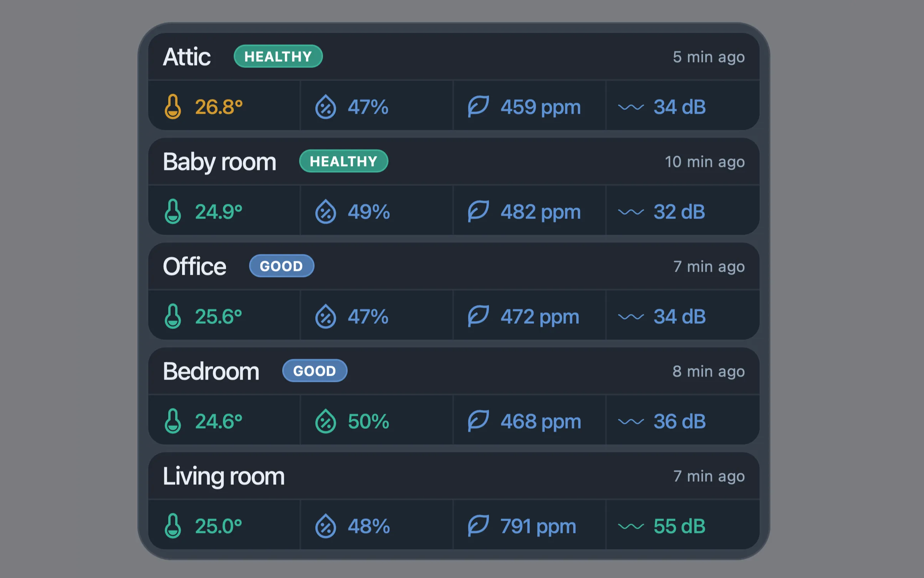924x578 pixels.
Task: Select the Baby room HEALTHY badge
Action: click(x=343, y=161)
